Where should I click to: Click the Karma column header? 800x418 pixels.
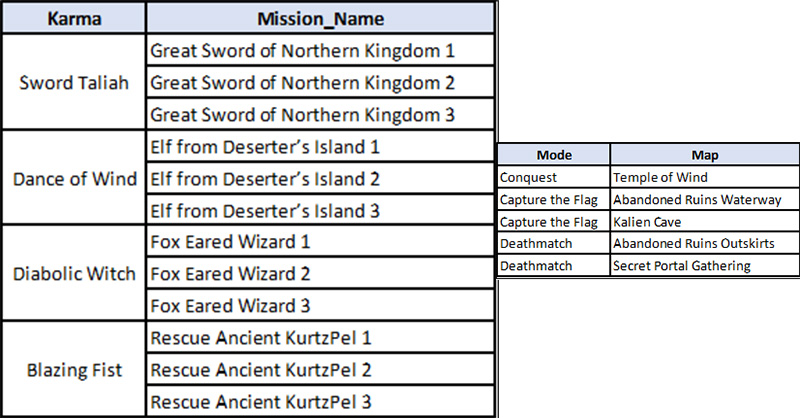coord(73,18)
